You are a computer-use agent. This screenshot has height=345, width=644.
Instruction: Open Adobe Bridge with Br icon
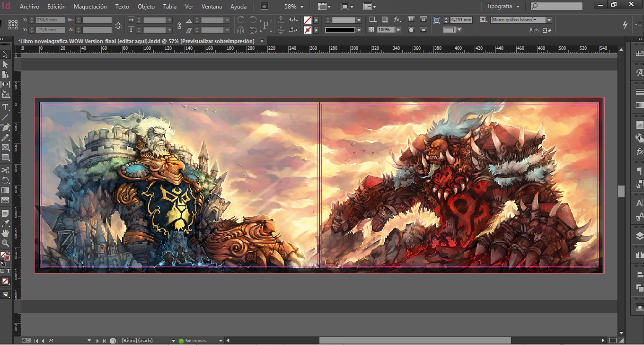click(265, 7)
